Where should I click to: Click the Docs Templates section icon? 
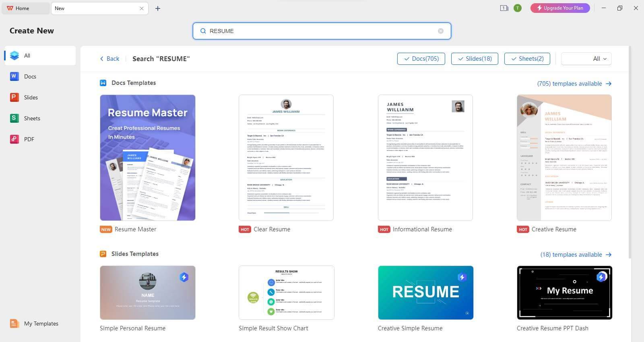103,83
